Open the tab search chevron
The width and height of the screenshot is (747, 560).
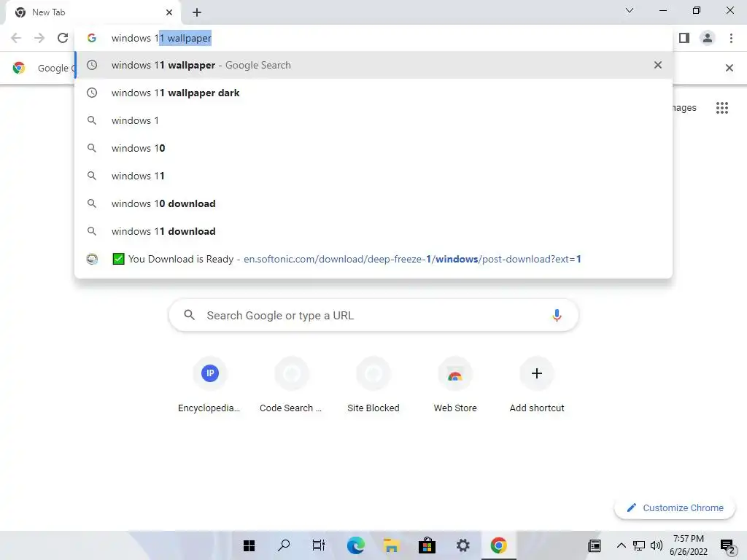click(x=630, y=10)
